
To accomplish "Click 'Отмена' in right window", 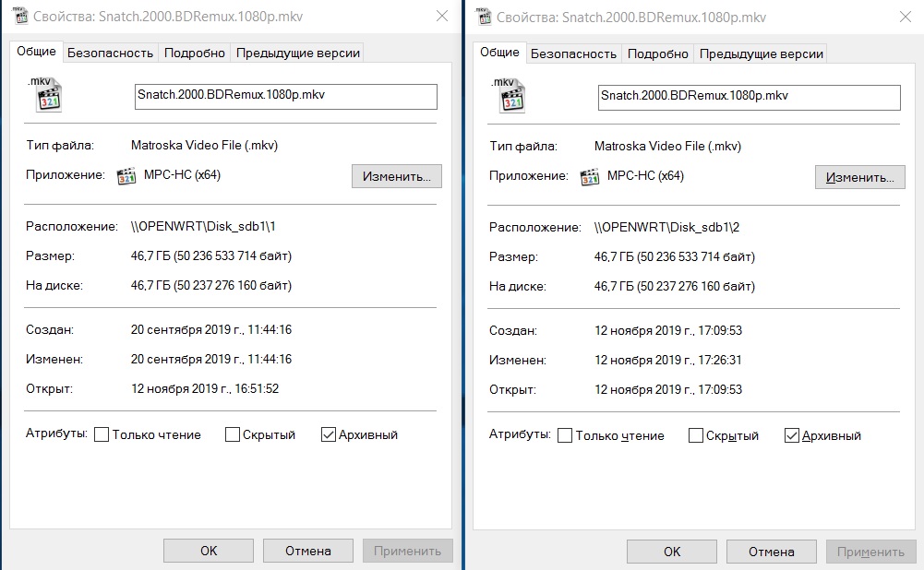I will coord(772,552).
